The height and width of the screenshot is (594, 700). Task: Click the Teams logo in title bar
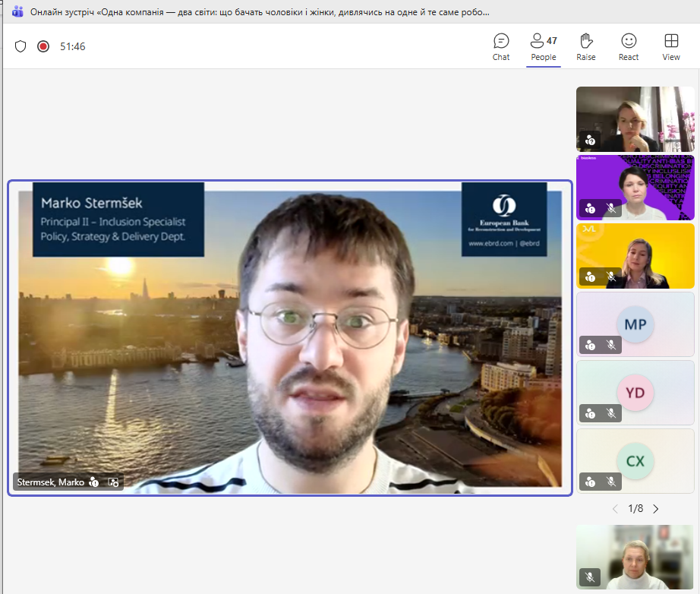point(17,13)
